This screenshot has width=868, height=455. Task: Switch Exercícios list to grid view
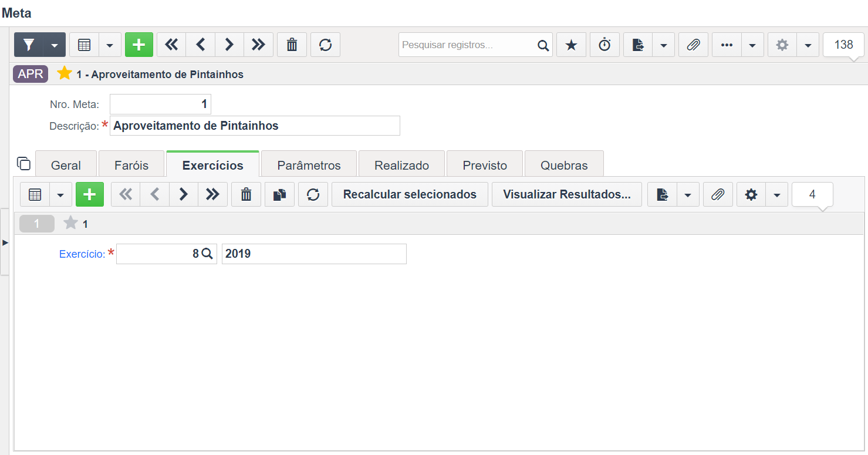pyautogui.click(x=35, y=194)
